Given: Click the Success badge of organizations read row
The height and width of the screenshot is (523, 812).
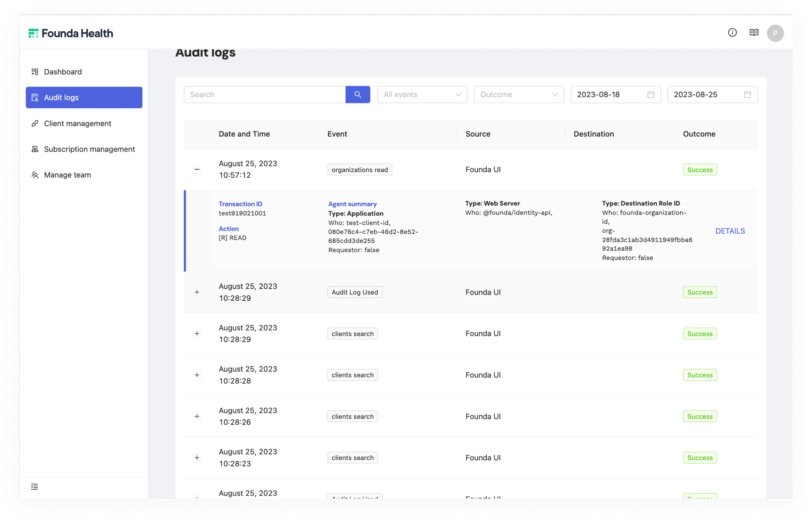Looking at the screenshot, I should (700, 169).
